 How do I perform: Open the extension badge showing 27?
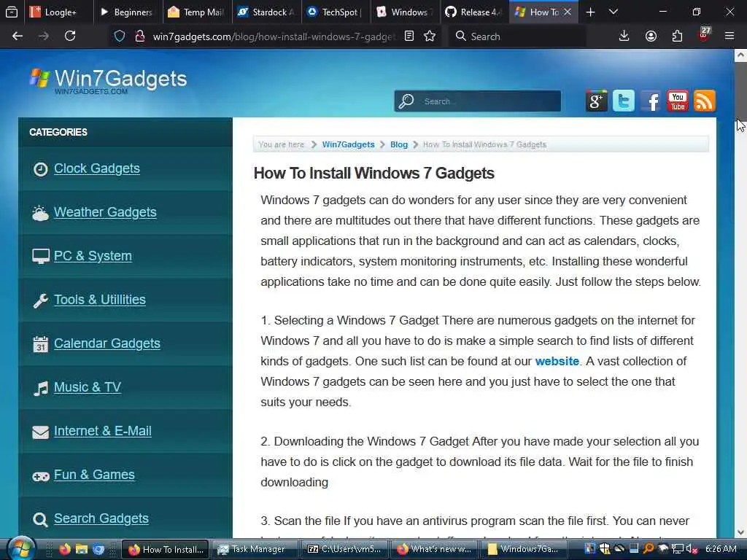[704, 34]
